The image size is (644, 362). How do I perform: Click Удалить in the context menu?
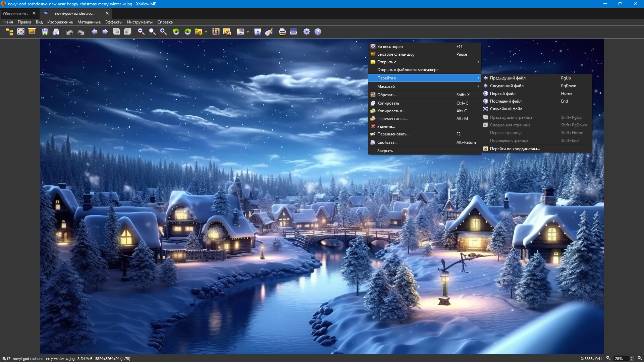[x=386, y=126]
